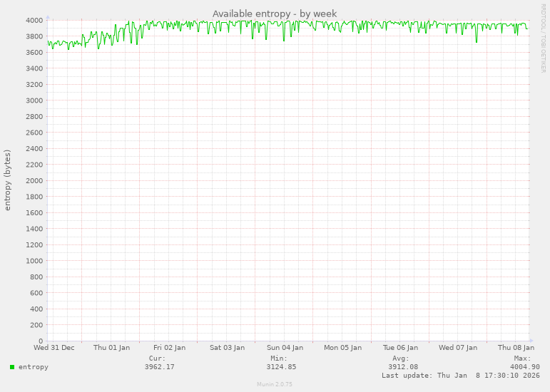The width and height of the screenshot is (550, 392).
Task: Click the "Wed 31 Dec" x-axis date label
Action: tap(54, 348)
